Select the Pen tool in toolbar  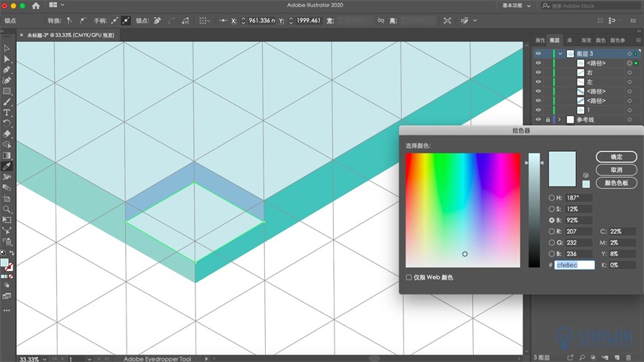click(7, 69)
